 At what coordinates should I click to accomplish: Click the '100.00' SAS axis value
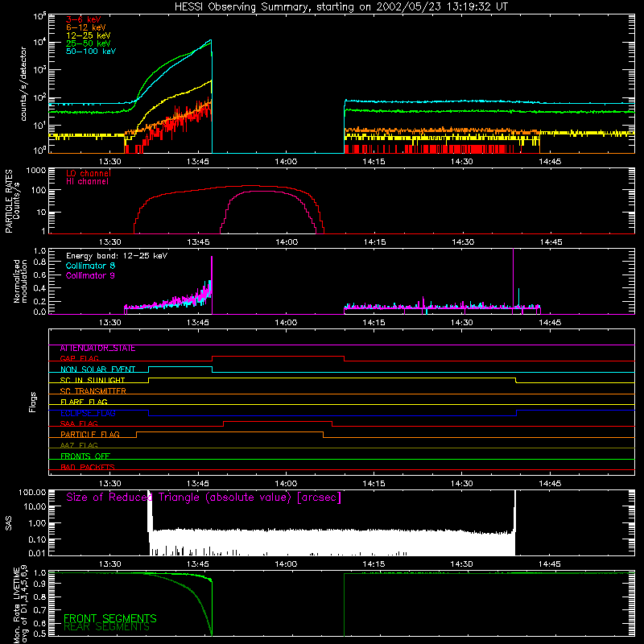(32, 492)
